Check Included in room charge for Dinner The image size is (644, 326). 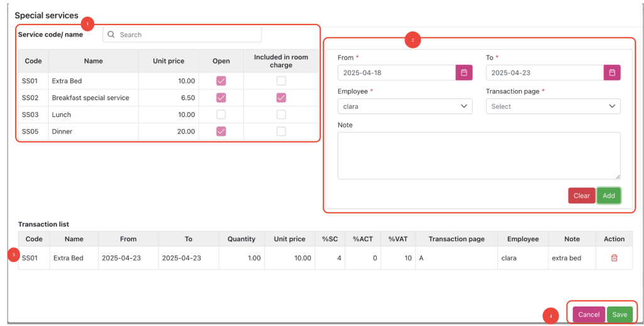point(281,132)
